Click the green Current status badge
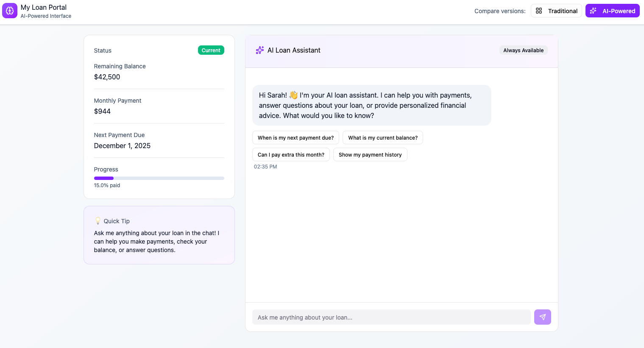Screen dimensions: 644x348 click(x=211, y=50)
